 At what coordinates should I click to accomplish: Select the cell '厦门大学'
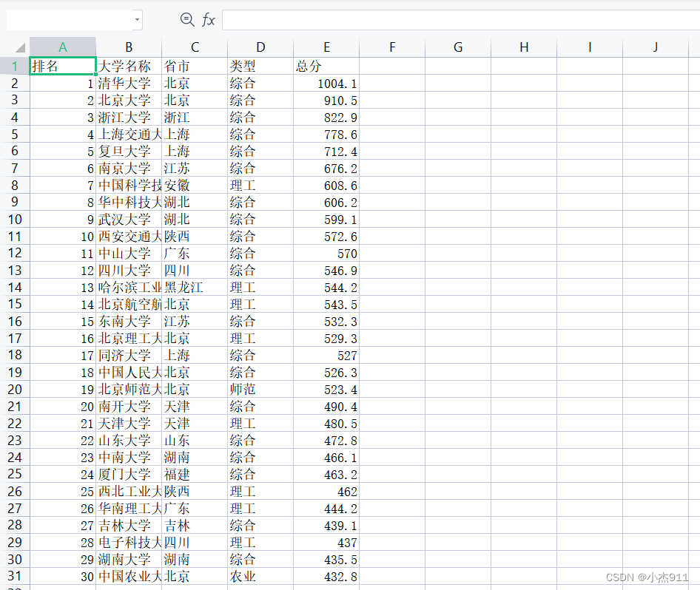tap(129, 474)
